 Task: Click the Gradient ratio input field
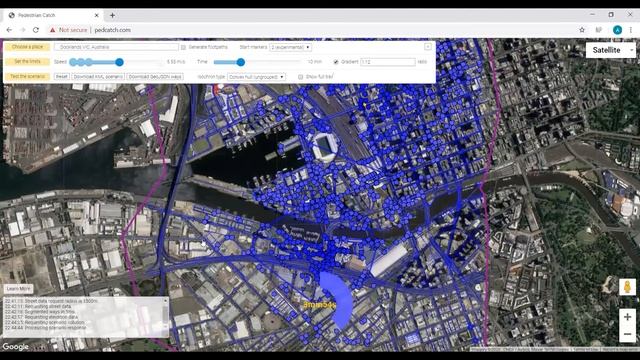(388, 62)
